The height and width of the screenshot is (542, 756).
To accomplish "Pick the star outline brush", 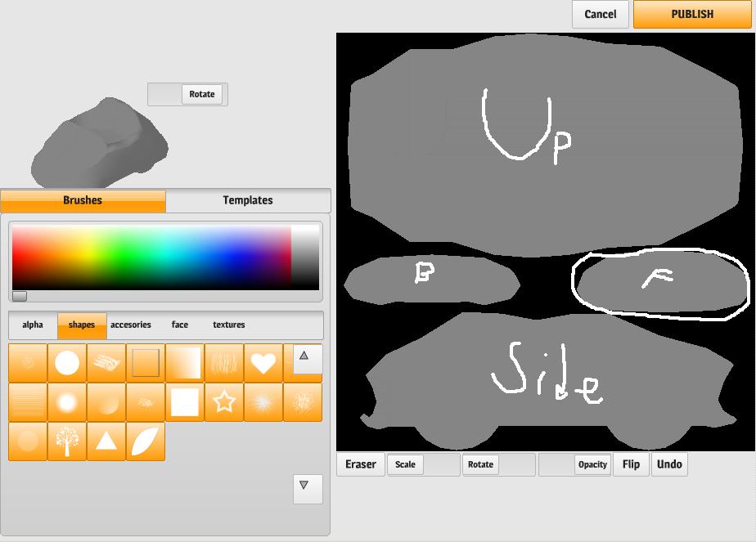I will click(224, 402).
